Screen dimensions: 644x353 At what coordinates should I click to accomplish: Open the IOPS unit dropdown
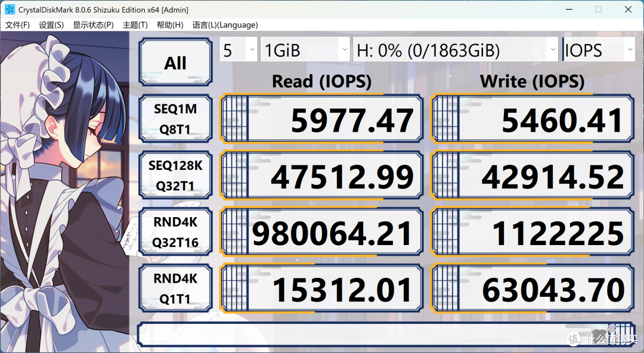click(x=599, y=49)
